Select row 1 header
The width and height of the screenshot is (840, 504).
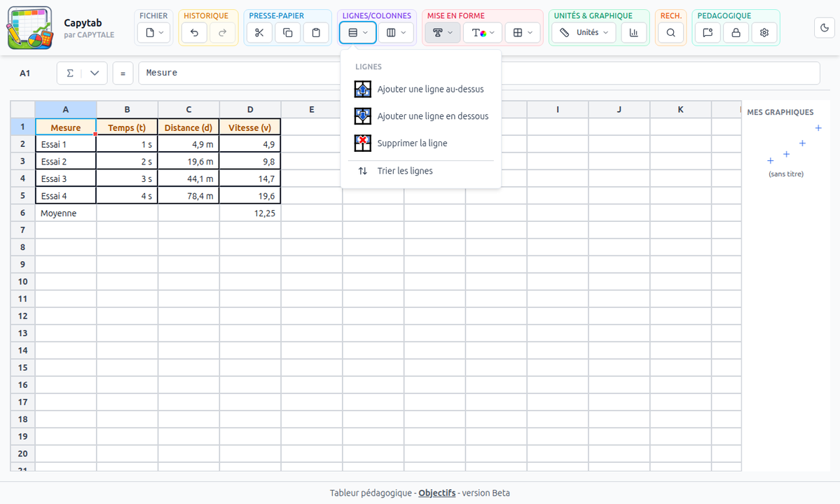point(22,127)
